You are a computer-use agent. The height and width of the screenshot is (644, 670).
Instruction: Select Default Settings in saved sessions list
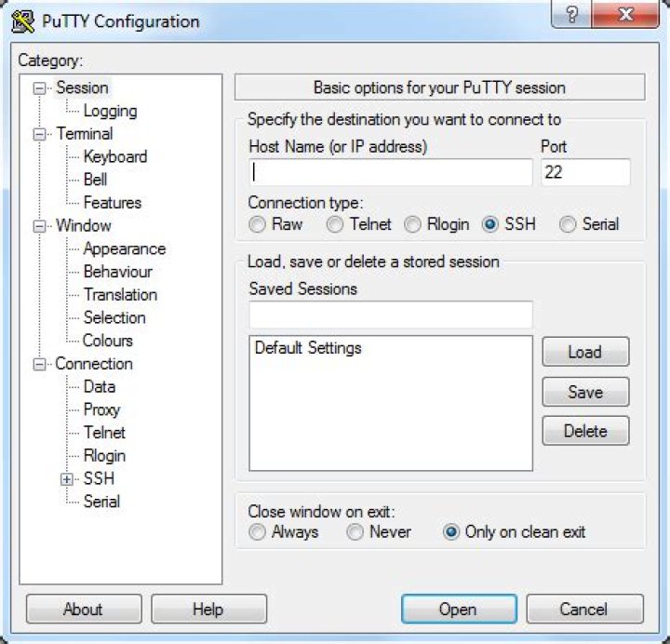(x=308, y=348)
